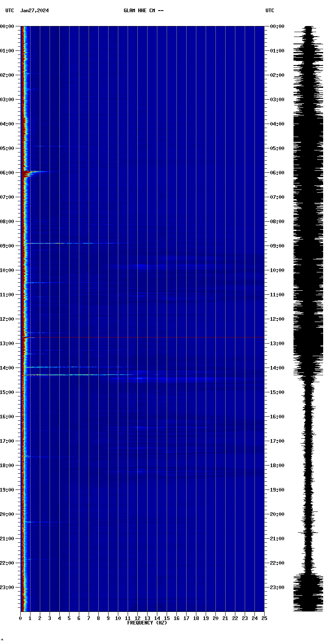326x644 pixels.
Task: Click the seismogram waveform trace near 04:00
Action: [309, 124]
